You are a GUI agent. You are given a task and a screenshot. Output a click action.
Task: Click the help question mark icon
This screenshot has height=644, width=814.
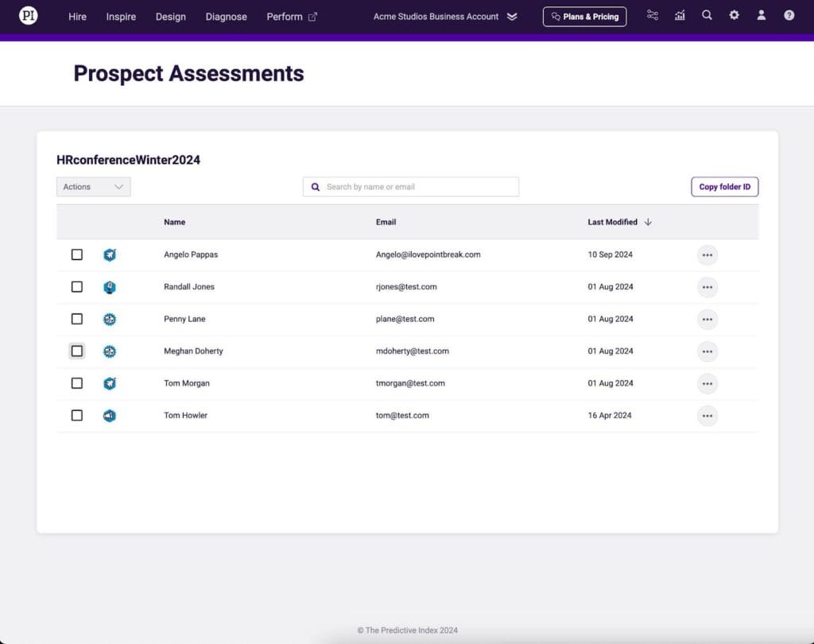pyautogui.click(x=789, y=15)
